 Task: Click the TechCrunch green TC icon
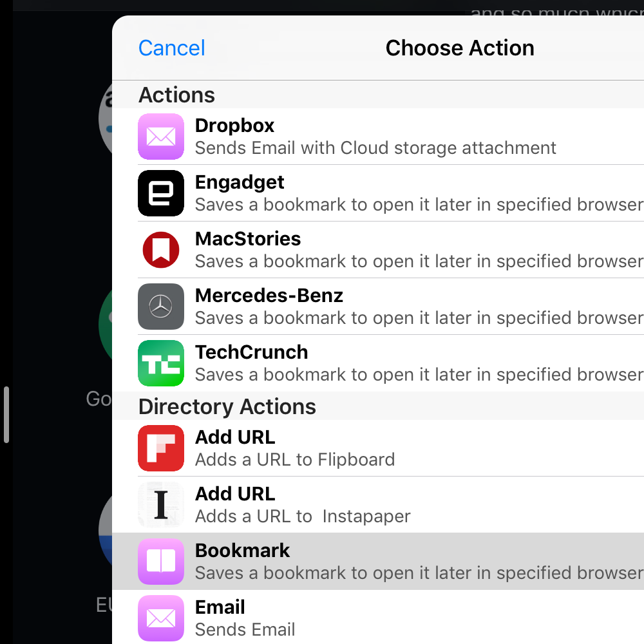coord(161,363)
